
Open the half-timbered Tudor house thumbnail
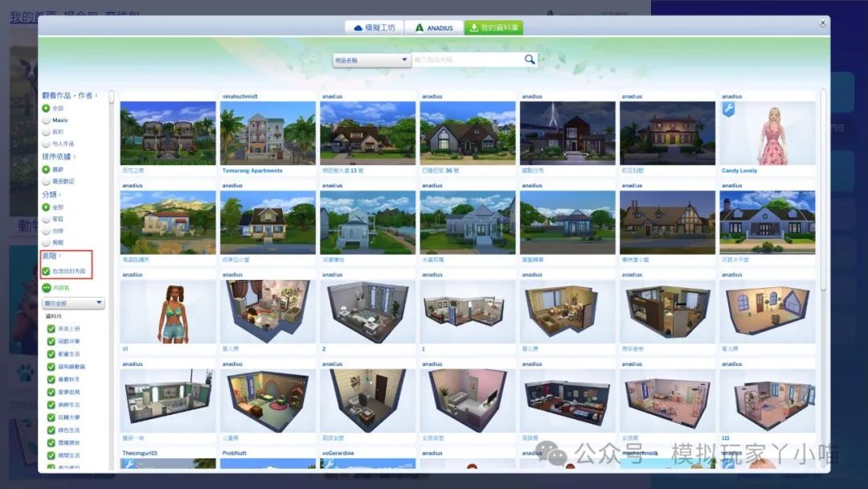click(668, 222)
